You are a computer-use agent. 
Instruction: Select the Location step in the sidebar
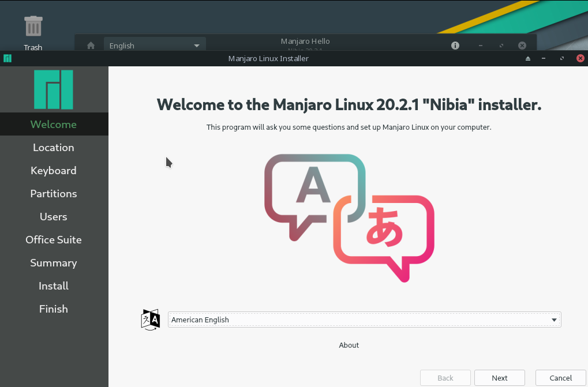54,147
